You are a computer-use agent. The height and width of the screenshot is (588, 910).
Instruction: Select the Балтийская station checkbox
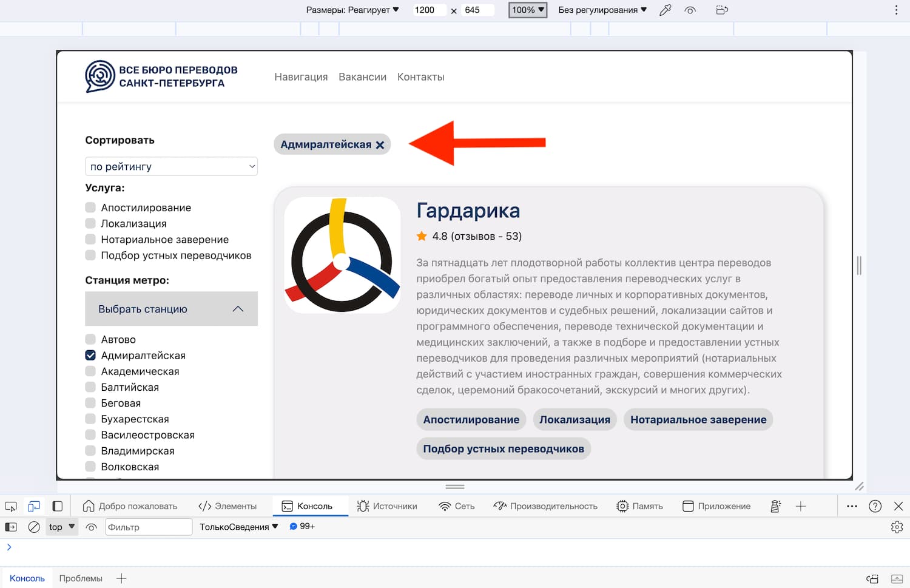pos(90,387)
